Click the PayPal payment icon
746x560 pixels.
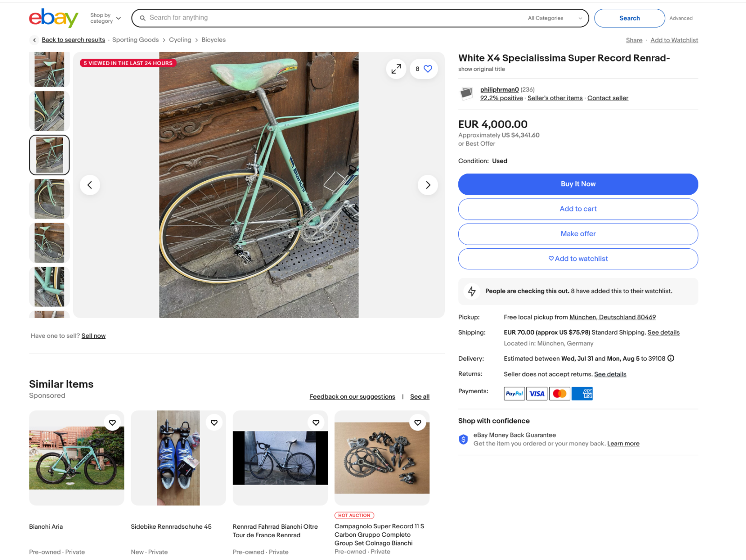click(514, 394)
